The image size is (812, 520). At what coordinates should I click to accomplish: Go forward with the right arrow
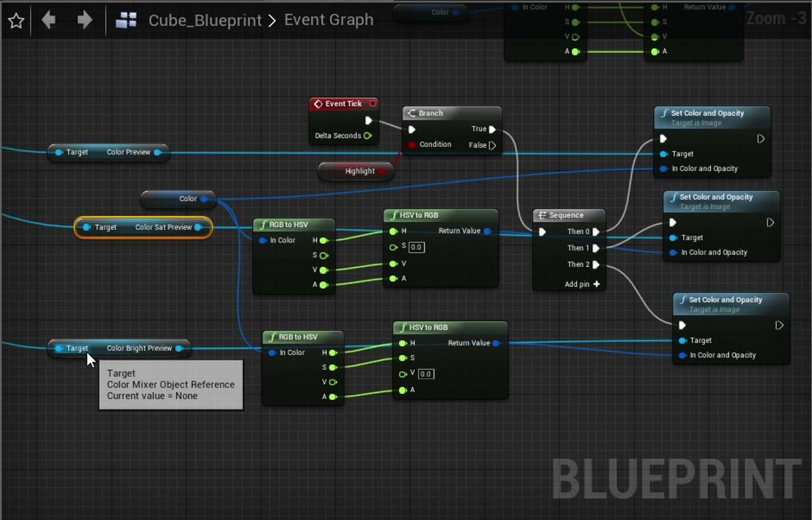click(85, 20)
